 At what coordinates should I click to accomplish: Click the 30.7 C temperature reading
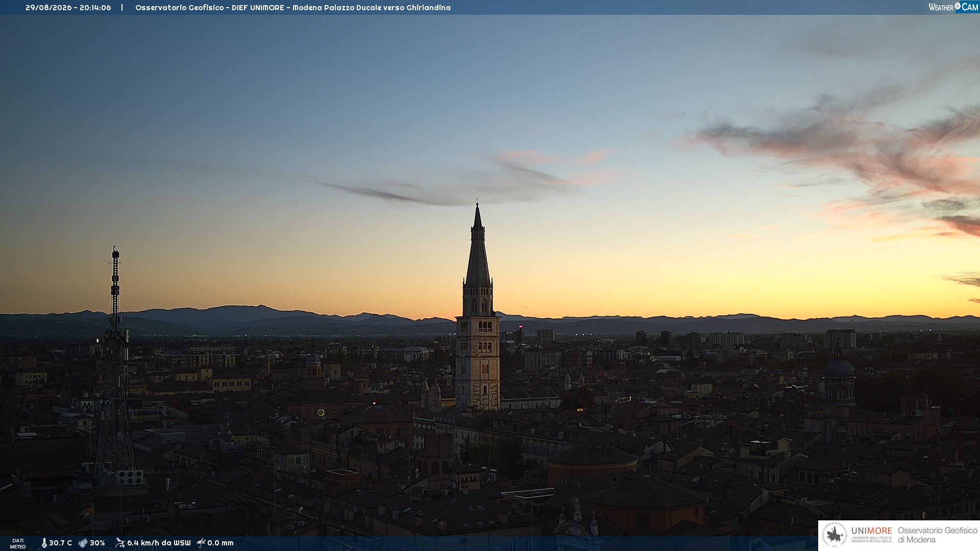[x=60, y=543]
